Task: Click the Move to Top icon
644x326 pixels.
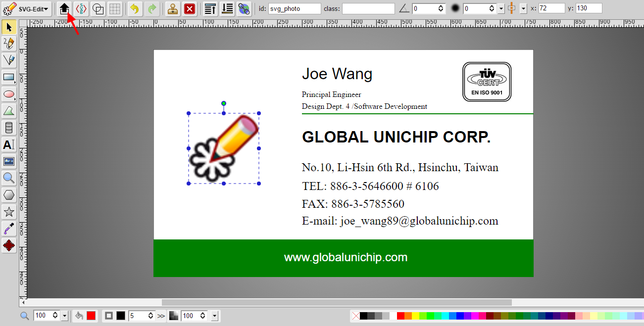Action: (210, 8)
